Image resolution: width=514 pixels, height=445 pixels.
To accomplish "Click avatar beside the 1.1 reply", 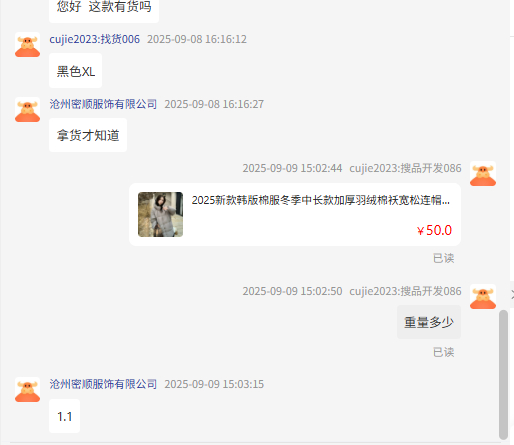I will coord(28,390).
